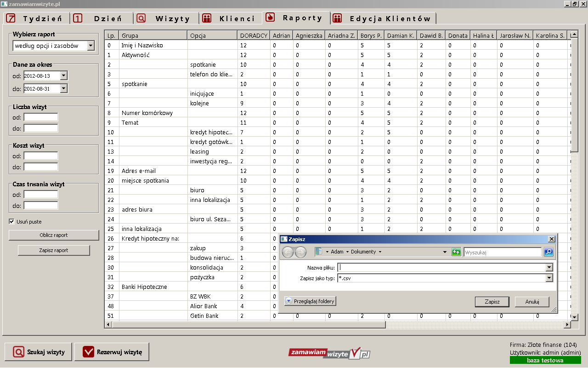Screen dimensions: 588x368
Task: Click the horizontal scrollbar left arrow
Action: pyautogui.click(x=108, y=325)
